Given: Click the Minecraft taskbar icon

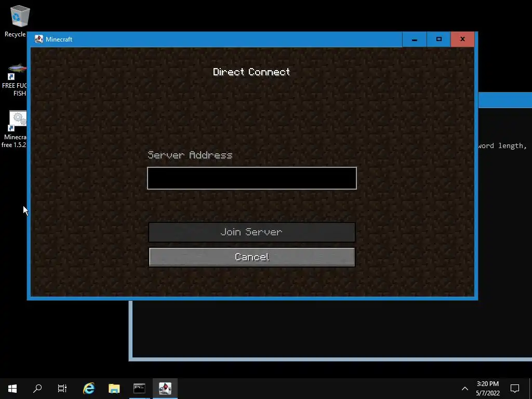Looking at the screenshot, I should click(165, 388).
